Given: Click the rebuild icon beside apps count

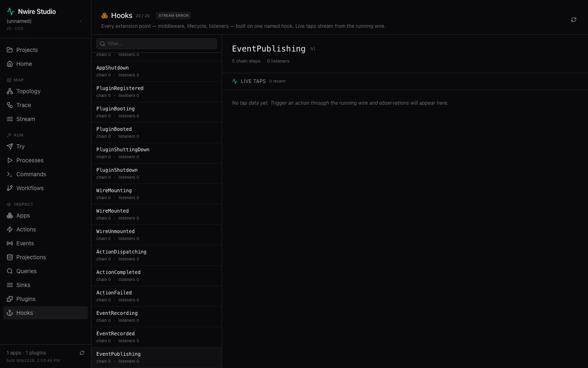Looking at the screenshot, I should [x=82, y=353].
